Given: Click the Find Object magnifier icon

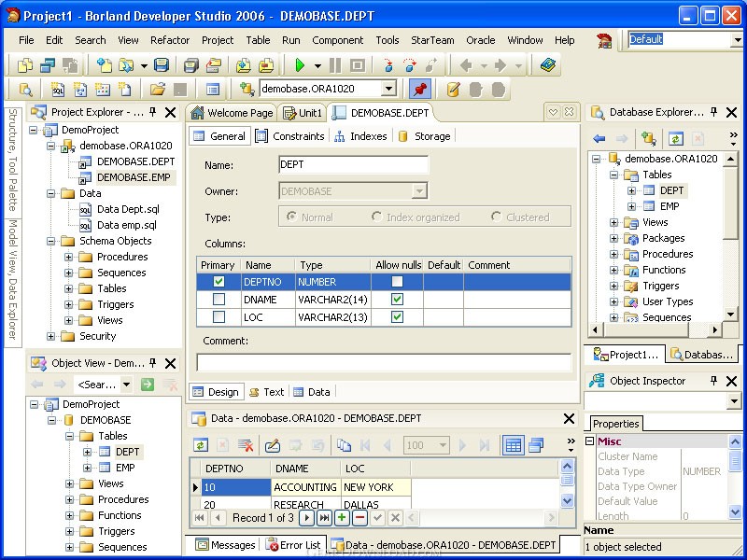Looking at the screenshot, I should [x=25, y=89].
